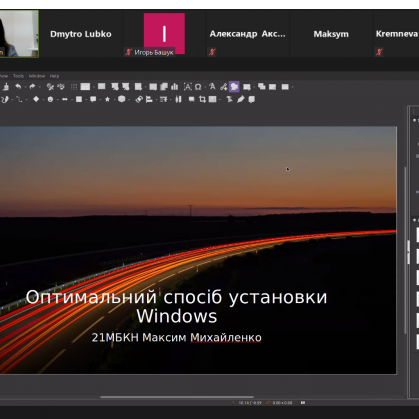Open the Special Character omega icon
419x419 pixels.
(x=198, y=87)
